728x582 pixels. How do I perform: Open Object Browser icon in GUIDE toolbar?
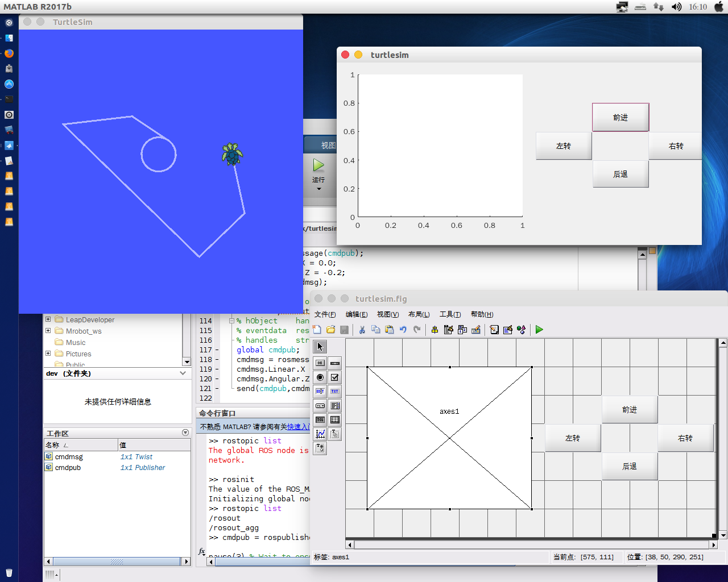coord(521,330)
